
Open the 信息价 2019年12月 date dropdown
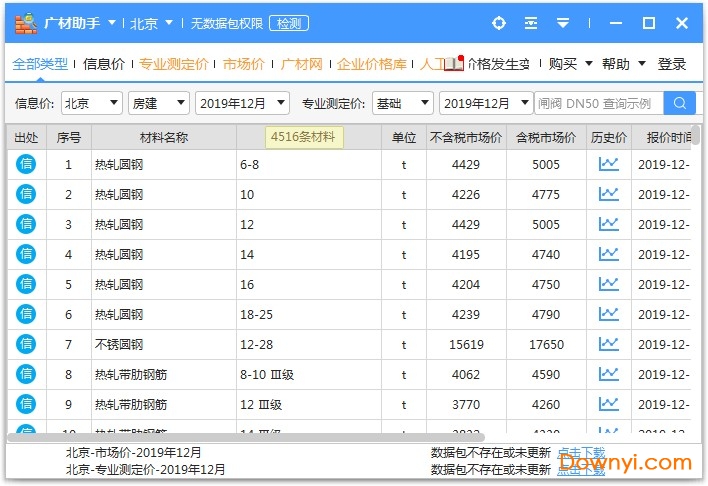click(x=242, y=103)
